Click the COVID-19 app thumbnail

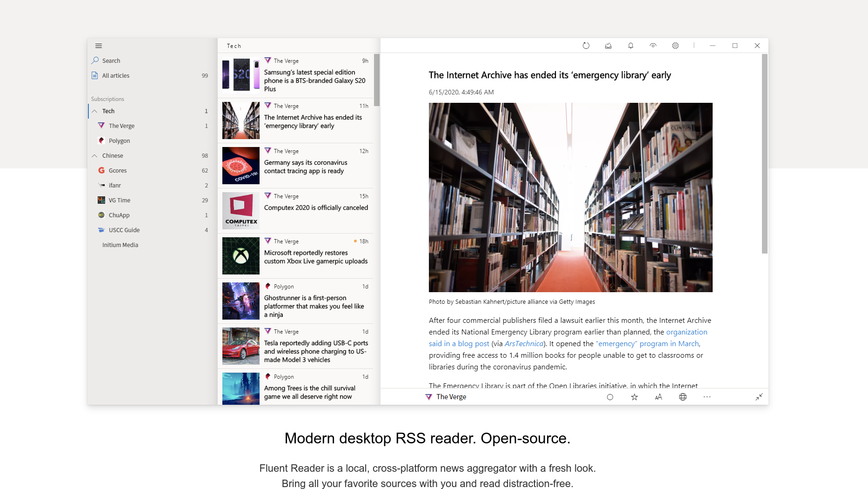(x=241, y=166)
